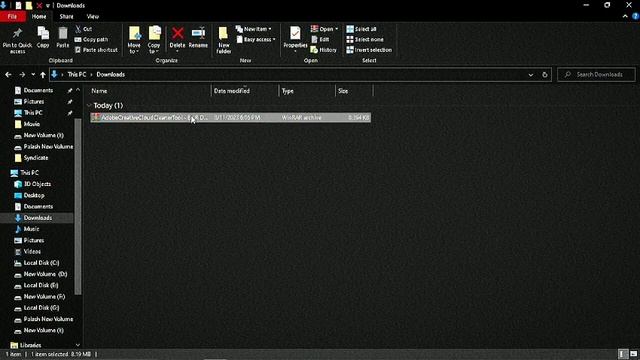This screenshot has height=360, width=640.
Task: Click Downloads in the address bar
Action: [111, 75]
